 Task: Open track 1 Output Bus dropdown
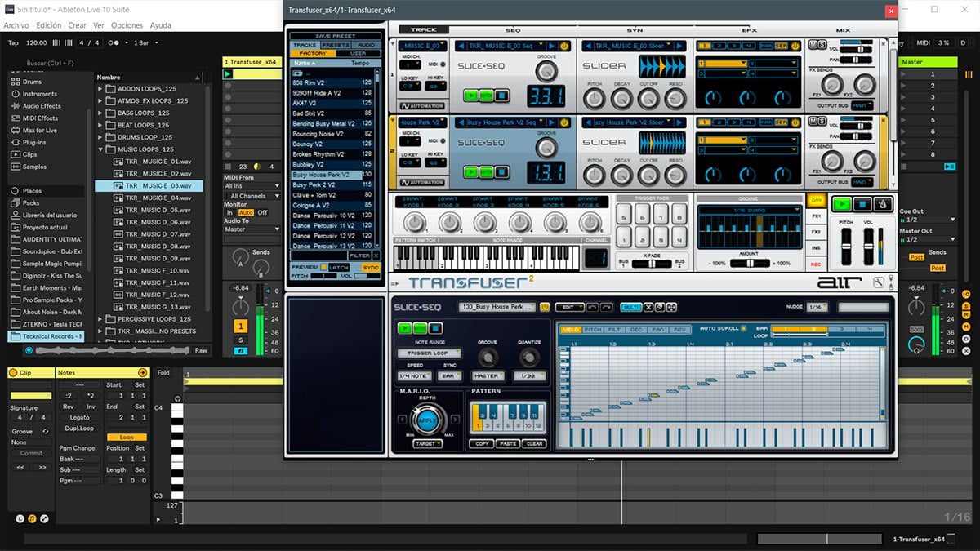[861, 105]
